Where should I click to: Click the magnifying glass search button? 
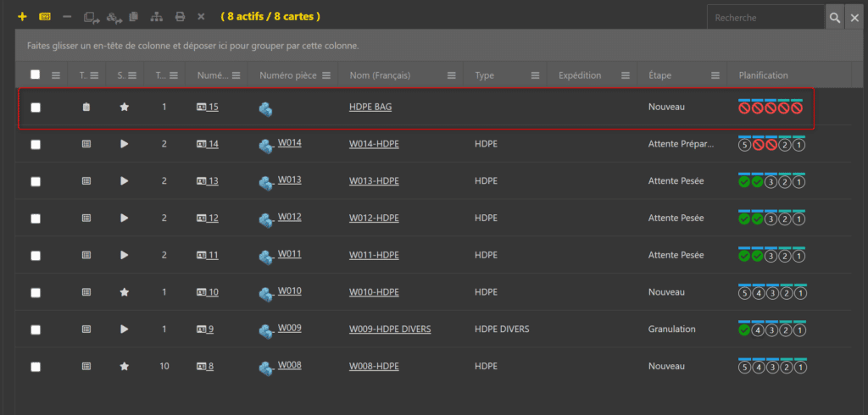click(x=835, y=18)
